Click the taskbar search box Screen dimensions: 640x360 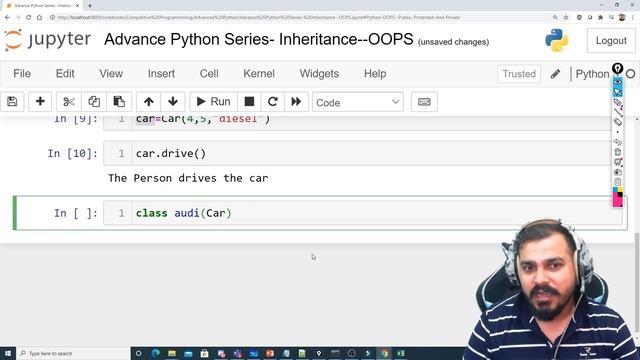click(x=73, y=353)
